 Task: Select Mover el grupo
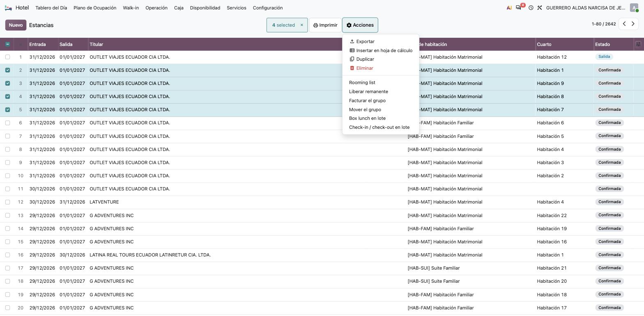(x=365, y=110)
